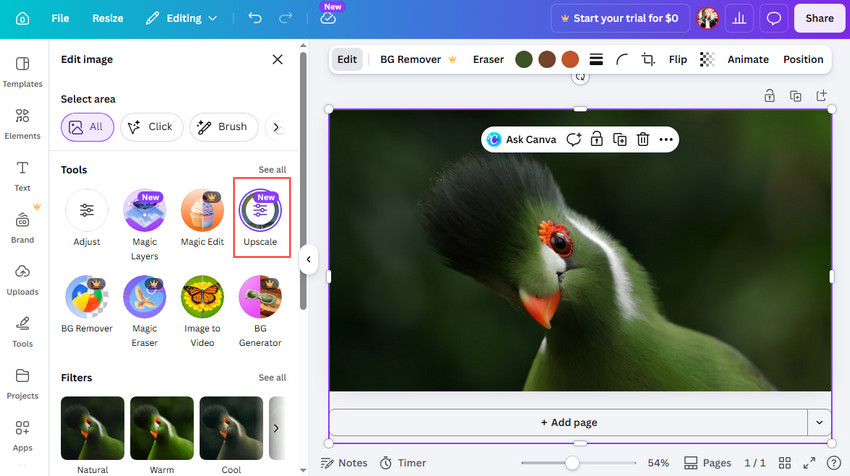The image size is (850, 476).
Task: Click BG Remover in top toolbar
Action: click(x=418, y=59)
